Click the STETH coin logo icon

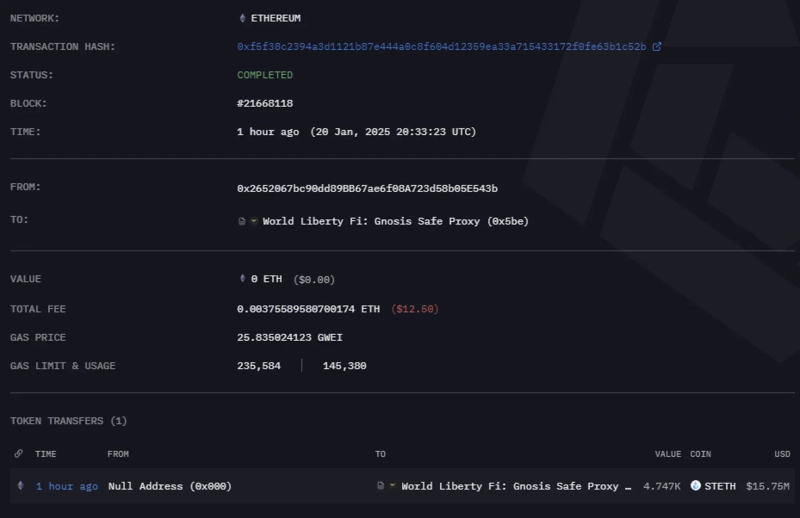[x=695, y=486]
